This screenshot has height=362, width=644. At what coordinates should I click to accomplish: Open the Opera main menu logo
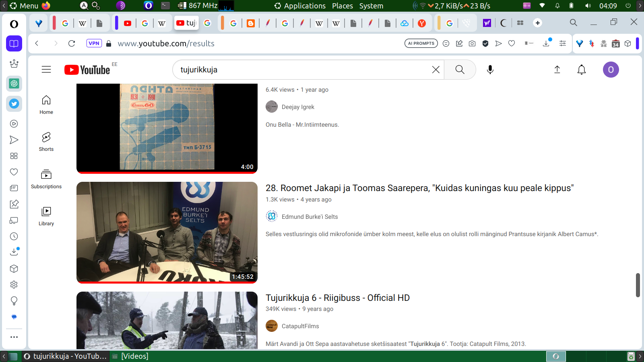14,24
